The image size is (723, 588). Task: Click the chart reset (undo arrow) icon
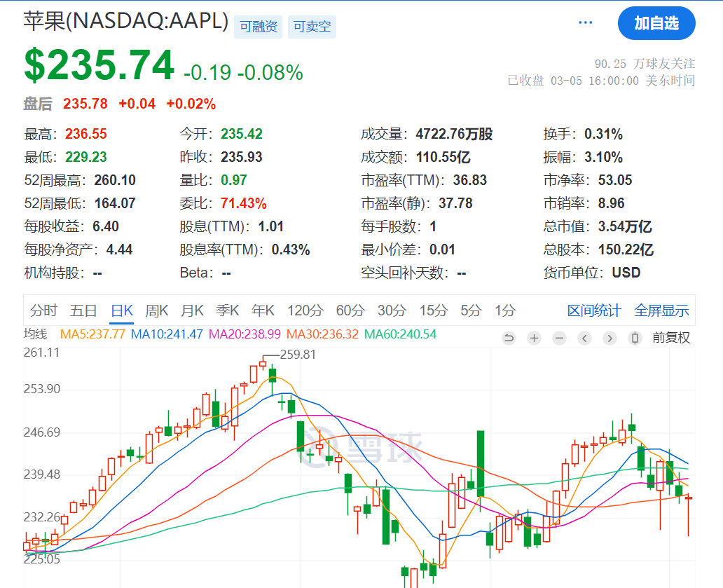(x=509, y=339)
